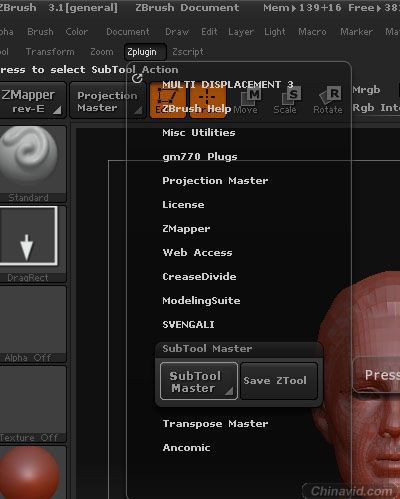The height and width of the screenshot is (499, 400).
Task: Expand Web Access section
Action: (197, 253)
